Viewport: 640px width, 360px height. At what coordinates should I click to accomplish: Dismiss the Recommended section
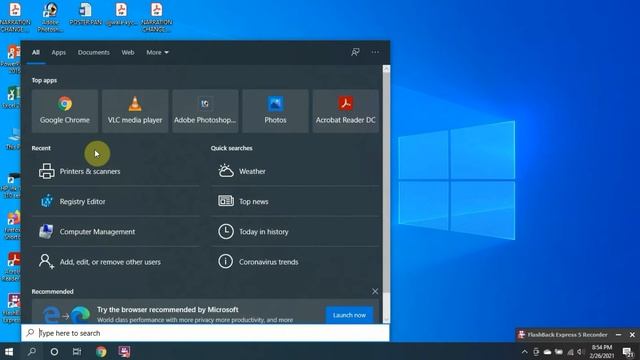(375, 291)
